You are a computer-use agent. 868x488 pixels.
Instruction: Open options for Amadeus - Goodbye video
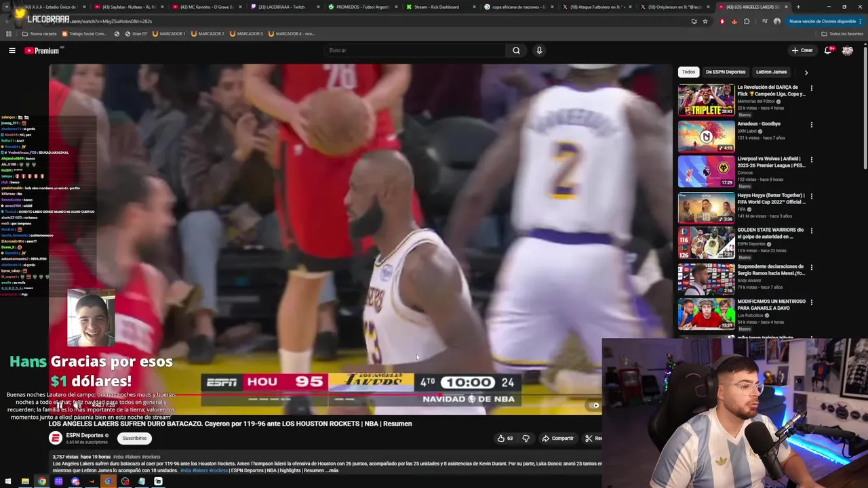pos(811,125)
